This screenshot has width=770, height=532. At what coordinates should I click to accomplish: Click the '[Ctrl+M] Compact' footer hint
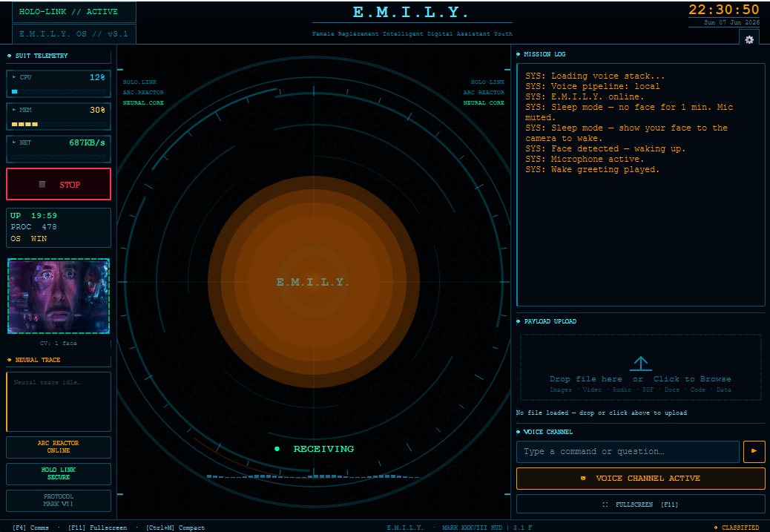coord(175,528)
